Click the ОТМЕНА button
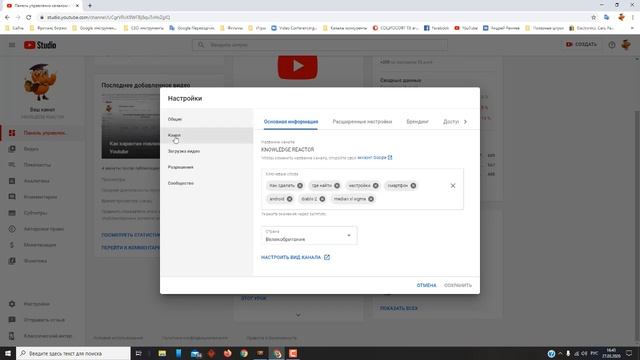This screenshot has height=360, width=640. click(x=426, y=285)
